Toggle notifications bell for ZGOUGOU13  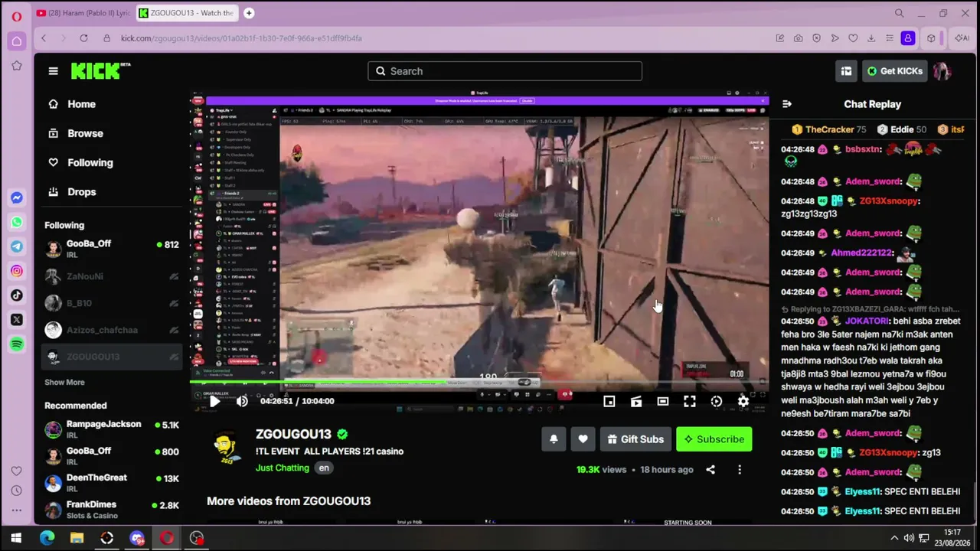pos(554,439)
